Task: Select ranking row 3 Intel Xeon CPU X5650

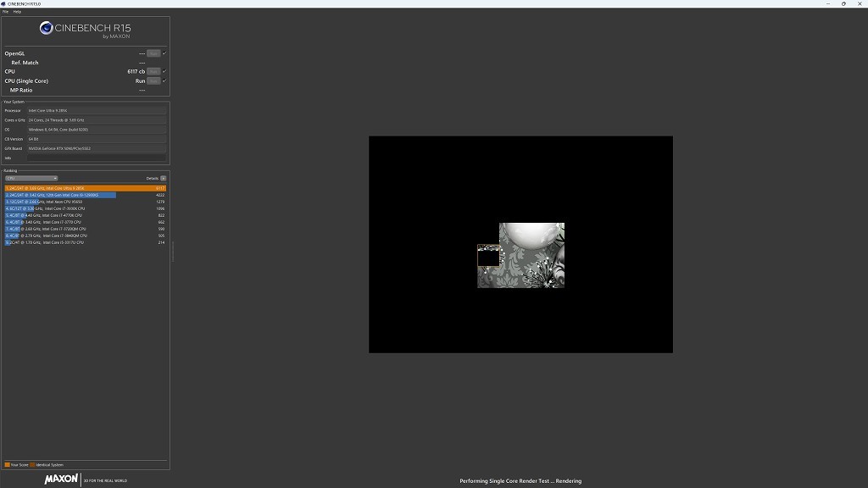Action: click(86, 202)
